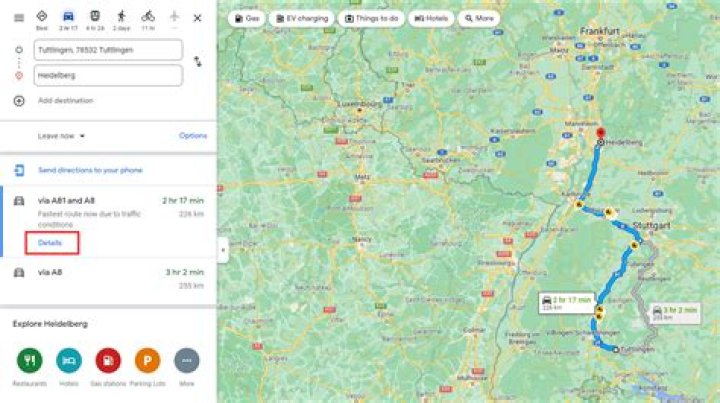Collapse the side panel arrow

point(223,250)
